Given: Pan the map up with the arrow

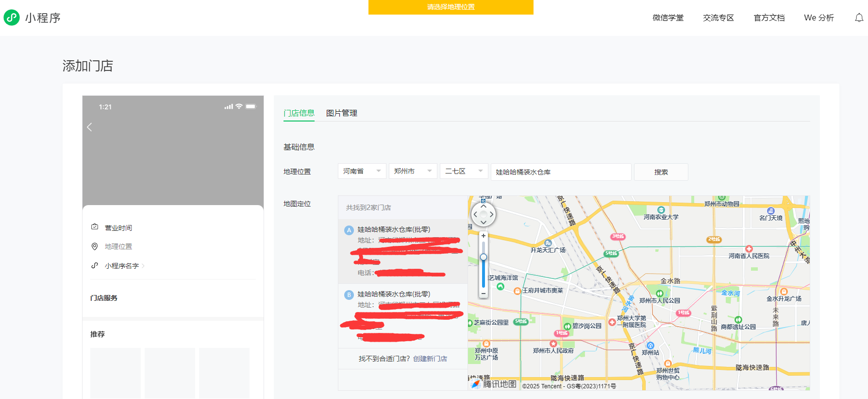Looking at the screenshot, I should pyautogui.click(x=484, y=206).
